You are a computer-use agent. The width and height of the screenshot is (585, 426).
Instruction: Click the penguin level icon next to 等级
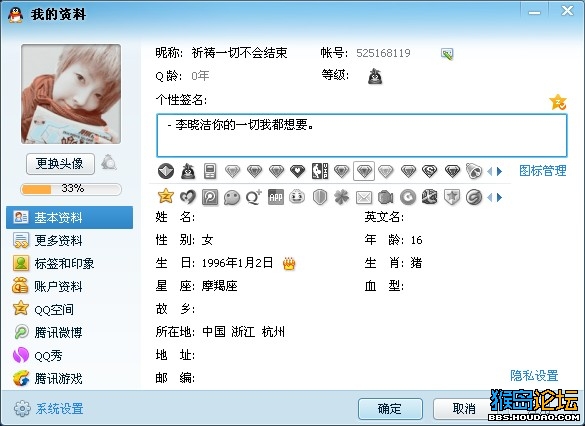[375, 76]
